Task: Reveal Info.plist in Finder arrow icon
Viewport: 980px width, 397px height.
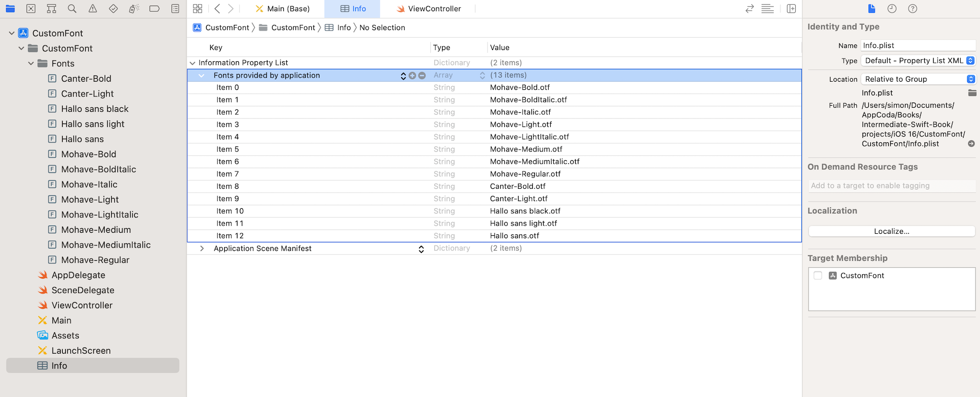Action: 971,144
